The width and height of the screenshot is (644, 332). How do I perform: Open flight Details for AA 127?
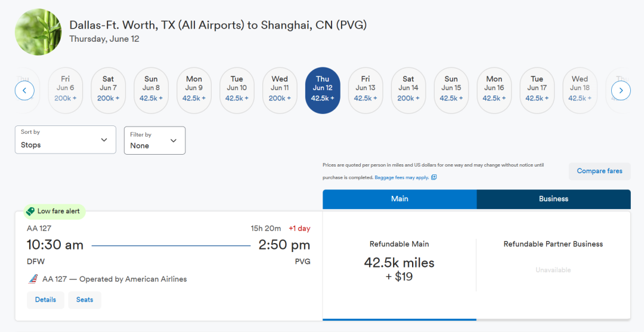(x=45, y=300)
